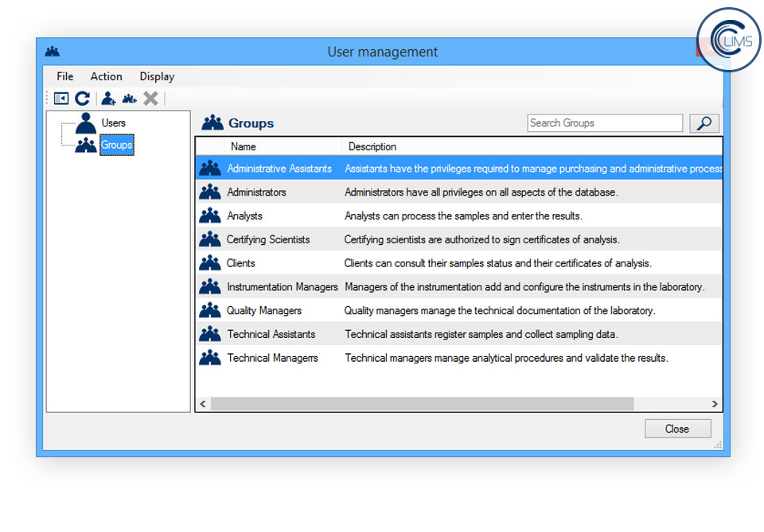
Task: Click the left arrow of horizontal scrollbar
Action: point(203,404)
